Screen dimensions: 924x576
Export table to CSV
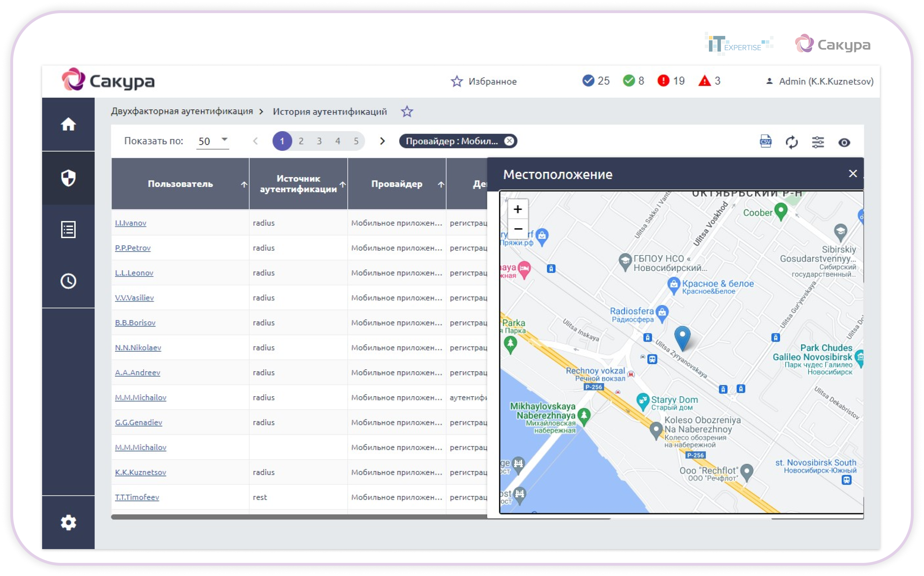point(766,142)
